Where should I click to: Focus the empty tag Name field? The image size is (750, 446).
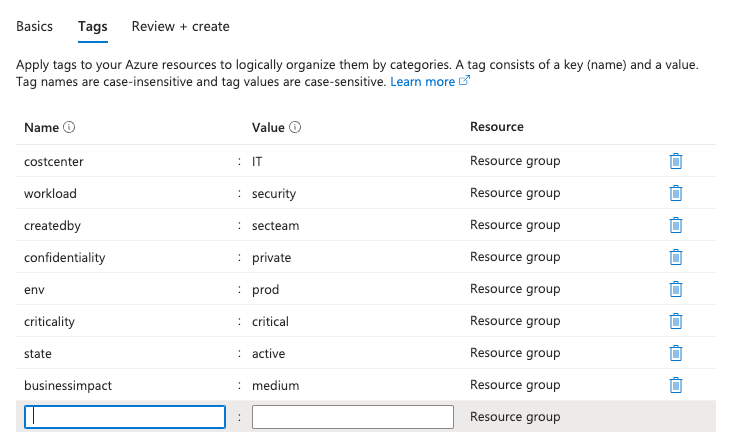click(125, 417)
